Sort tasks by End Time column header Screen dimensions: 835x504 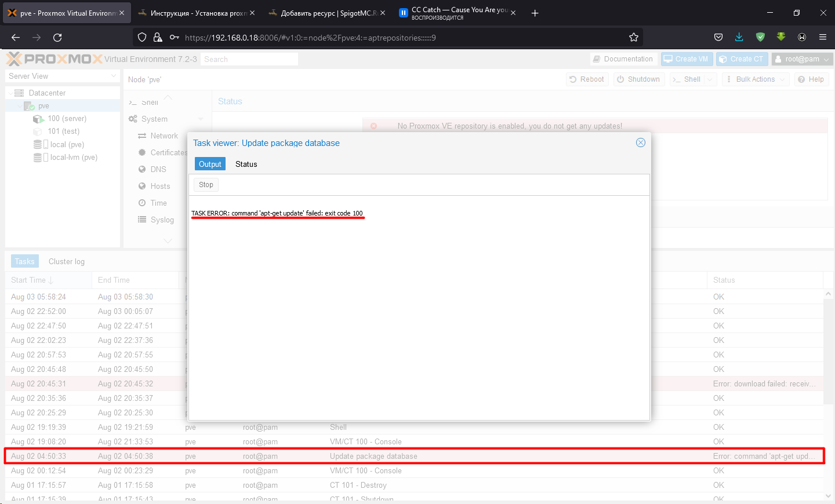136,280
